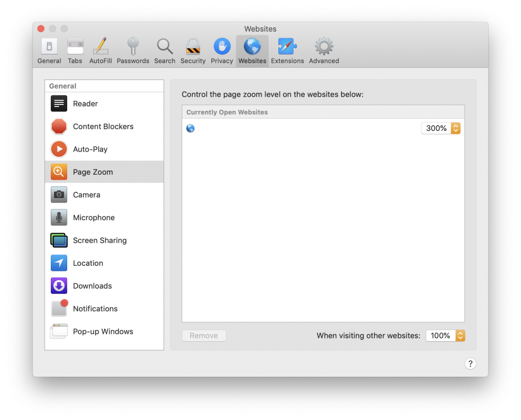Click the "When visiting other websites:" label

368,335
